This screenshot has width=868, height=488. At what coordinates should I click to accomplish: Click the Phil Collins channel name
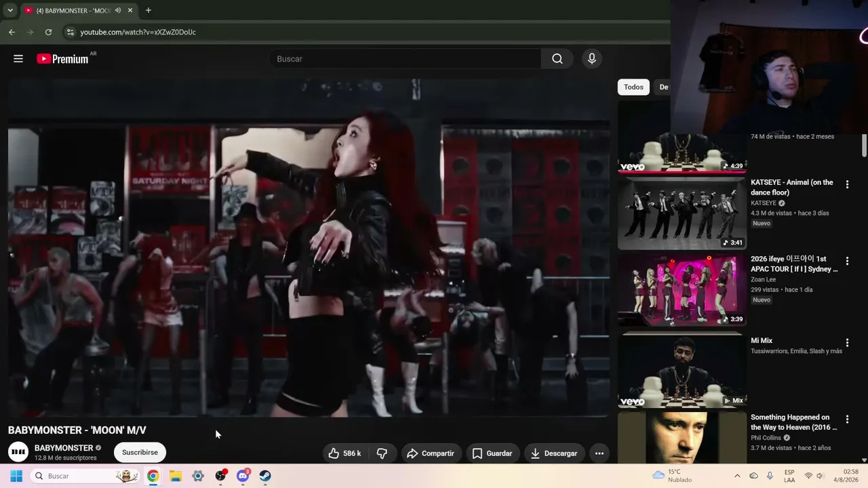766,438
